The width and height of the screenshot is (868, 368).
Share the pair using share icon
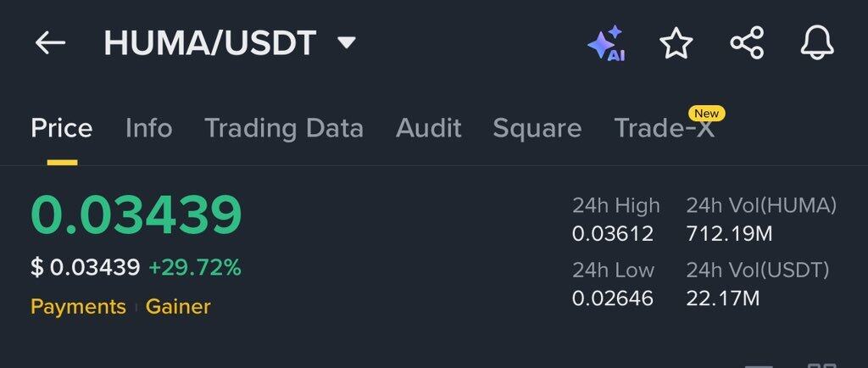[x=748, y=42]
